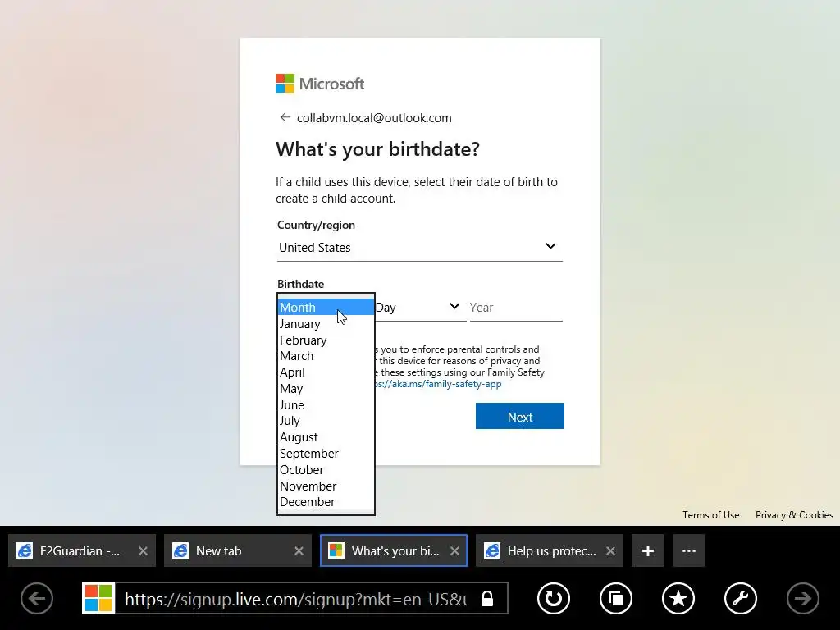This screenshot has height=630, width=840.
Task: Click the back arrow next to the email address
Action: point(285,117)
